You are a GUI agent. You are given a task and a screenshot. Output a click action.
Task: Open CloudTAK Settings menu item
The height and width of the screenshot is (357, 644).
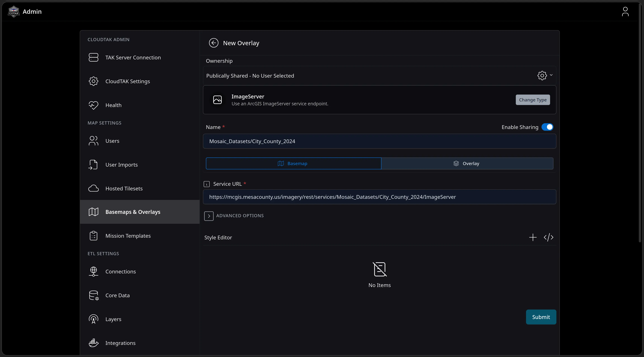click(x=140, y=81)
